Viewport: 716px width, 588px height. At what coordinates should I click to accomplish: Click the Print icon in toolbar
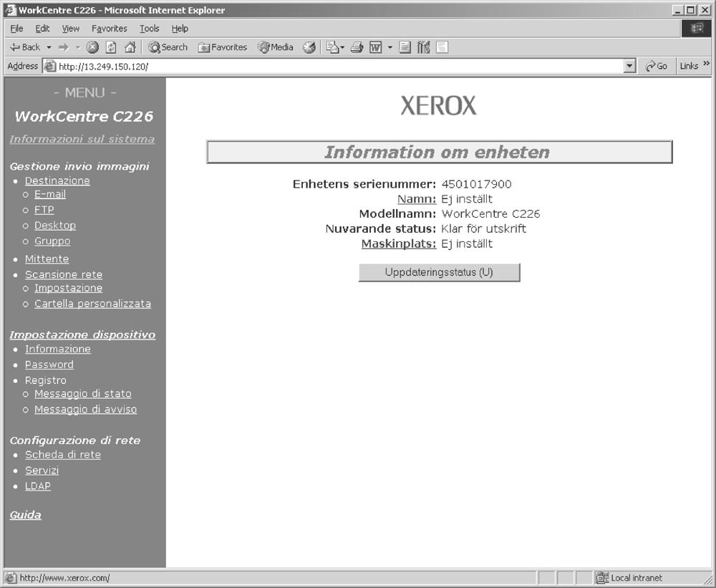pyautogui.click(x=357, y=47)
